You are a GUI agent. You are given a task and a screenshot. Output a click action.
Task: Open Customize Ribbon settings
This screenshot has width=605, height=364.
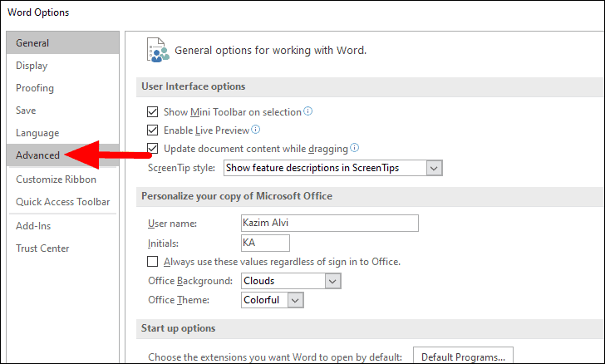point(63,180)
